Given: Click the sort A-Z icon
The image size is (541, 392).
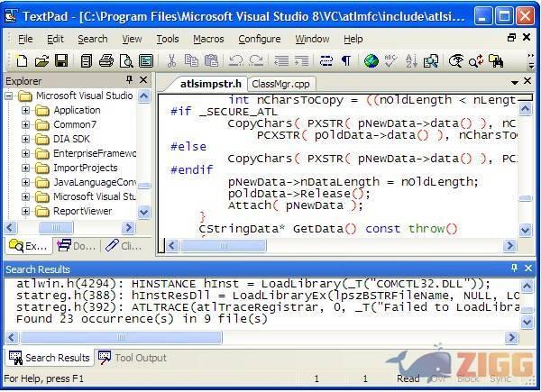Looking at the screenshot, I should point(411,60).
